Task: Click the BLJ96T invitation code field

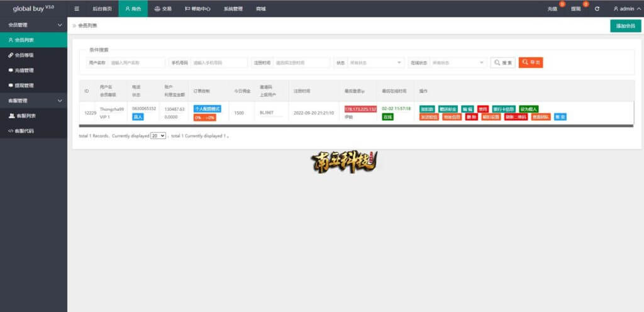Action: click(x=271, y=113)
